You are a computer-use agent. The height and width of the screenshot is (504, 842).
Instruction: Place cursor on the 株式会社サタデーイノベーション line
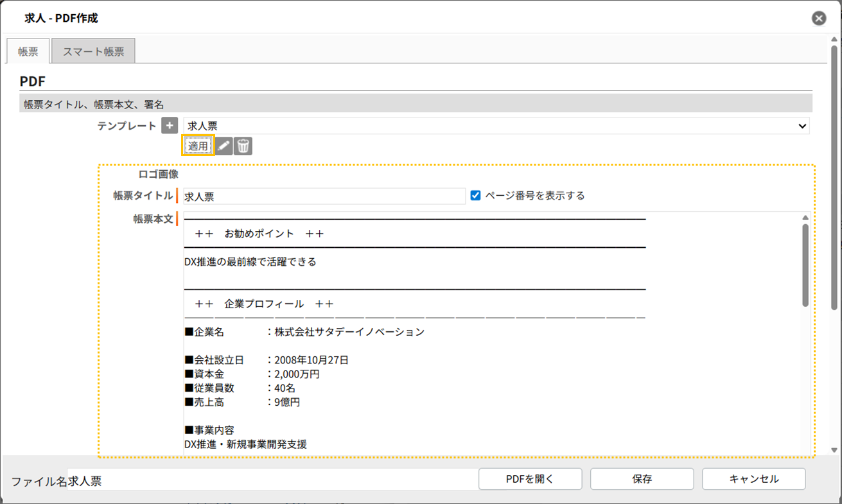[349, 333]
